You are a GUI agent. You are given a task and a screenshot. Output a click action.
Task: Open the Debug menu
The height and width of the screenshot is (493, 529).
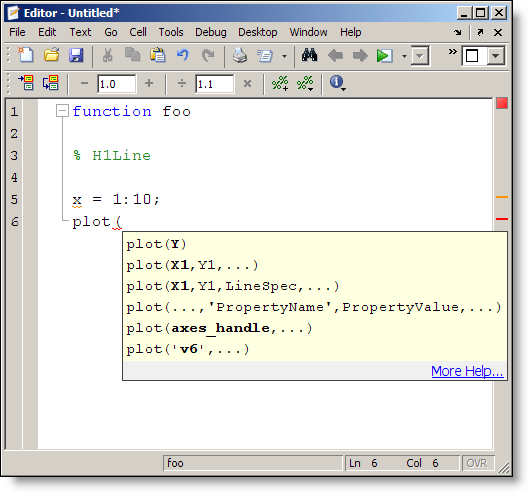click(x=211, y=32)
